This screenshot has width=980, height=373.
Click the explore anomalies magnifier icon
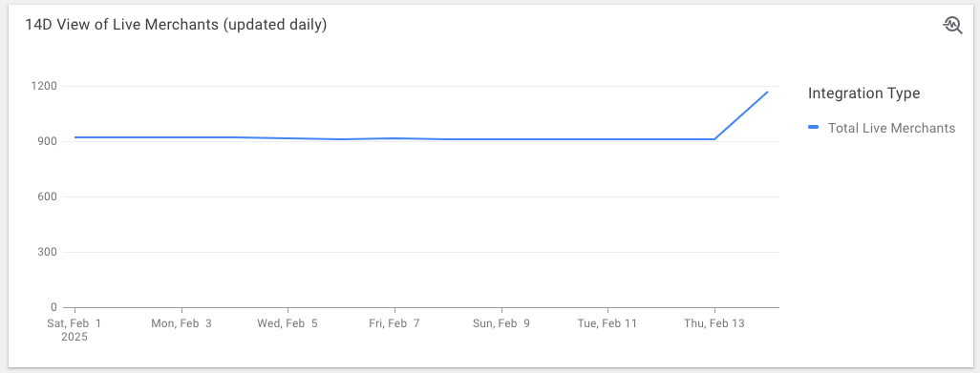952,25
